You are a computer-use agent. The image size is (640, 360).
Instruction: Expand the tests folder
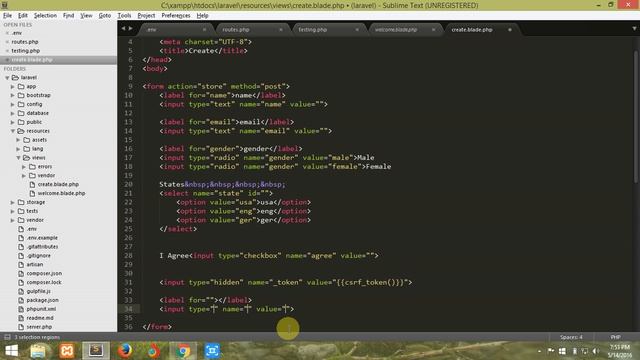[13, 211]
